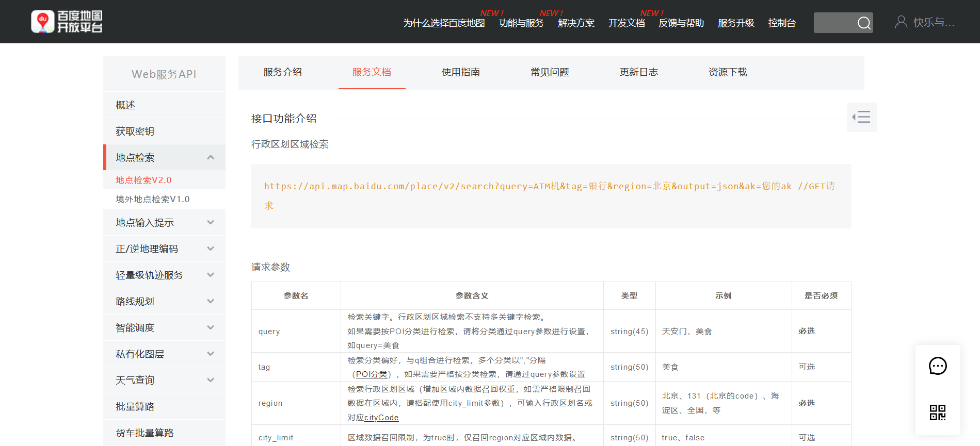Go to 控制台 console
The height and width of the screenshot is (446, 980).
[782, 23]
